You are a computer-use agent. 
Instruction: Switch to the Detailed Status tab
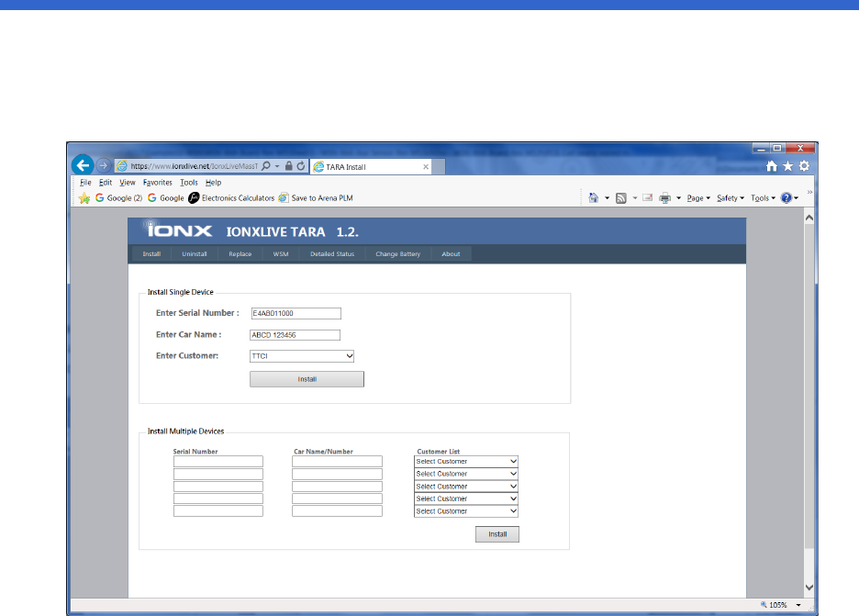(332, 253)
